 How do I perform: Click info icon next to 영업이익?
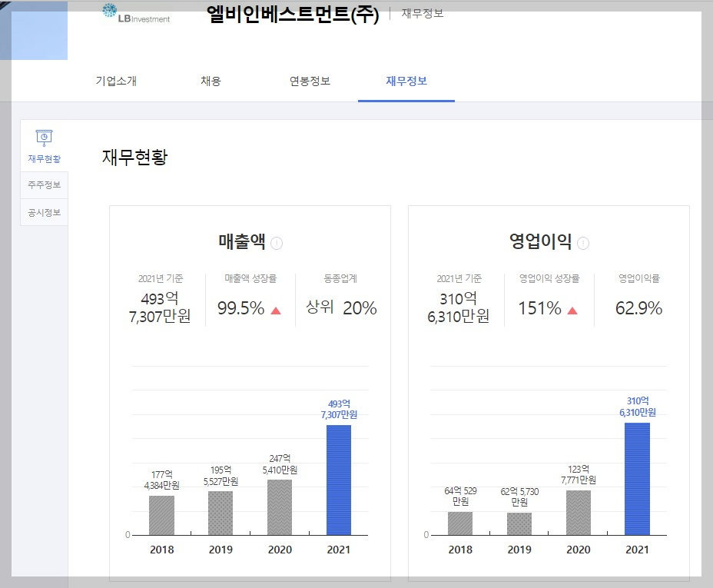tap(583, 244)
